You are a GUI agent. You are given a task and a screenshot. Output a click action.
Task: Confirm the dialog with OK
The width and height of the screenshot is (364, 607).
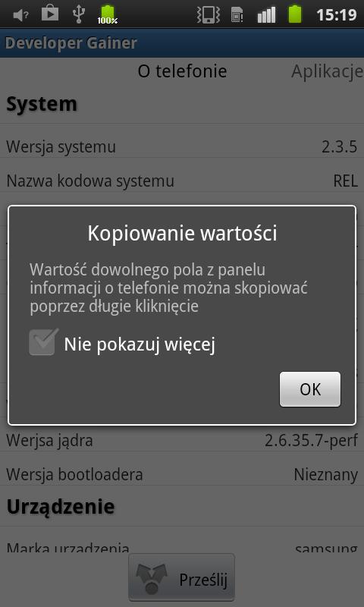tap(310, 389)
